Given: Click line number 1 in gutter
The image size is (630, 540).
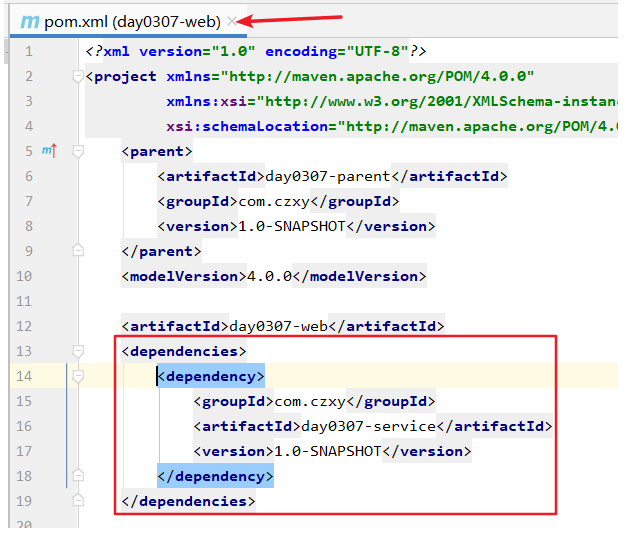Looking at the screenshot, I should click(x=29, y=51).
